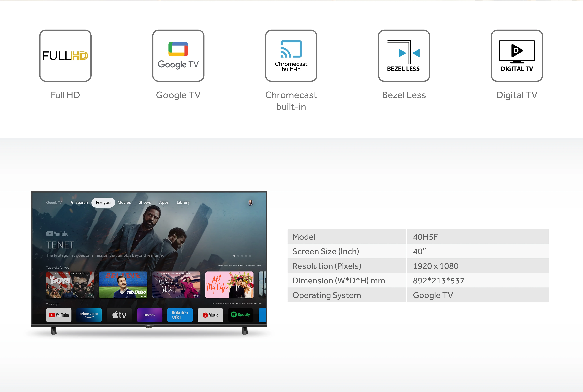Switch to the Library tab
Viewport: 583px width, 392px height.
[x=183, y=203]
